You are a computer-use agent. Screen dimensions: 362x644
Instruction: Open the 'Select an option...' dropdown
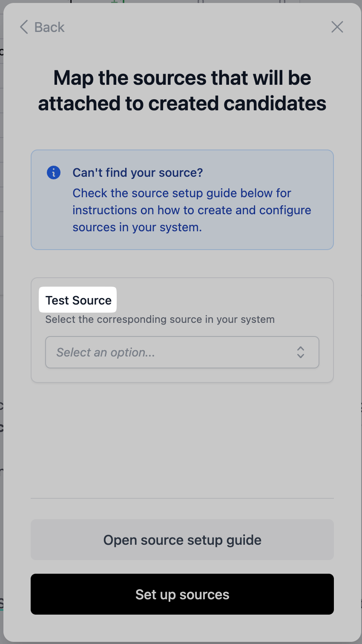click(182, 352)
